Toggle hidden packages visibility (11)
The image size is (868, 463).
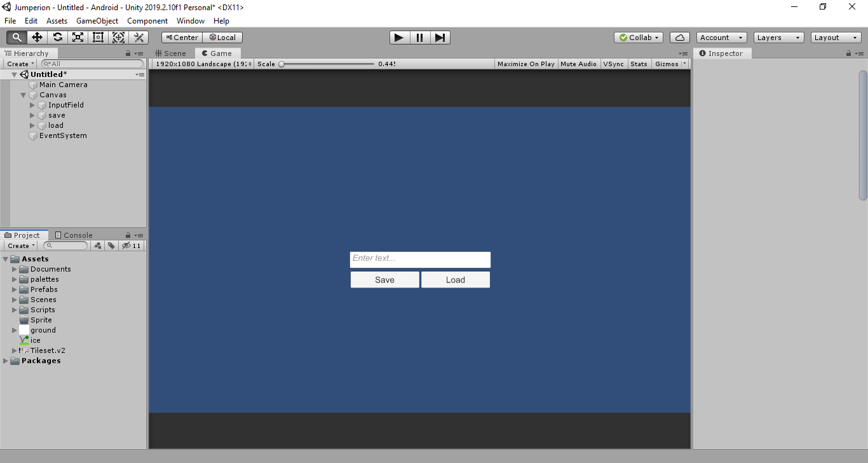click(132, 245)
